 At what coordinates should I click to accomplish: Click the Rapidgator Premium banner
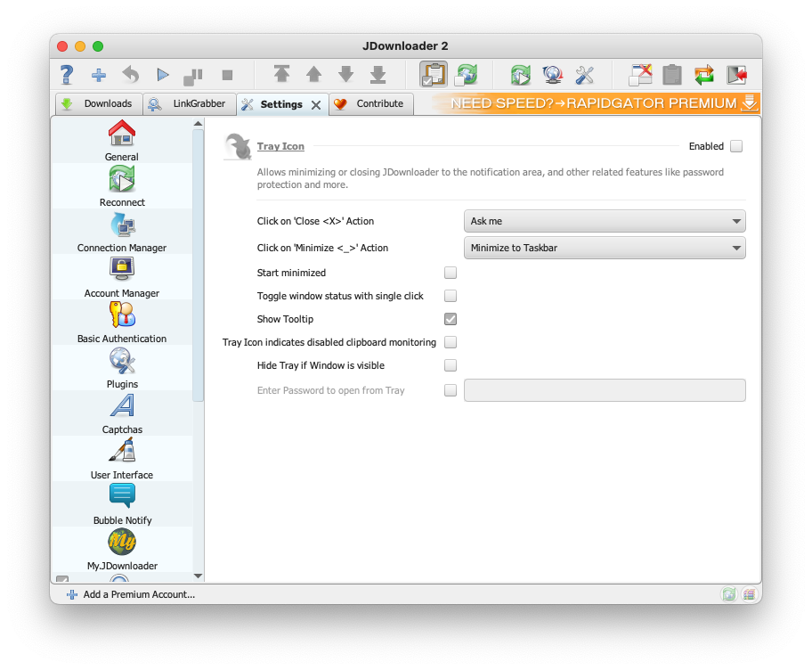click(596, 103)
